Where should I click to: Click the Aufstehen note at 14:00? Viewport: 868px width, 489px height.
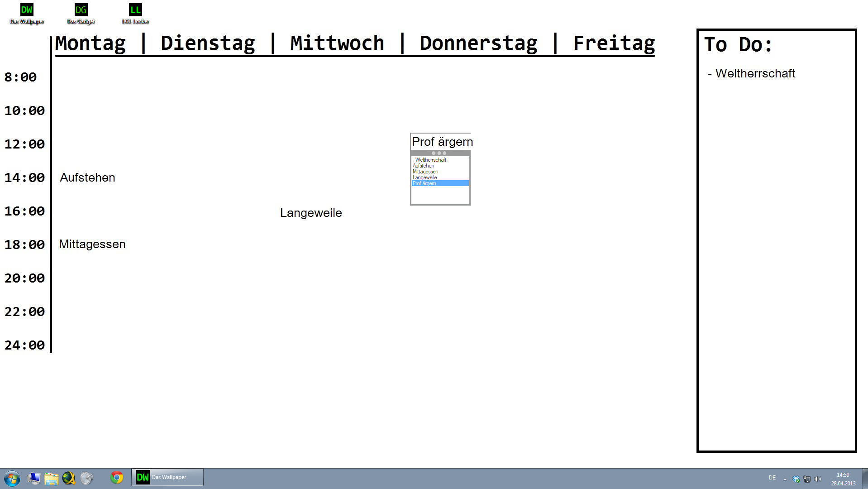click(x=87, y=177)
